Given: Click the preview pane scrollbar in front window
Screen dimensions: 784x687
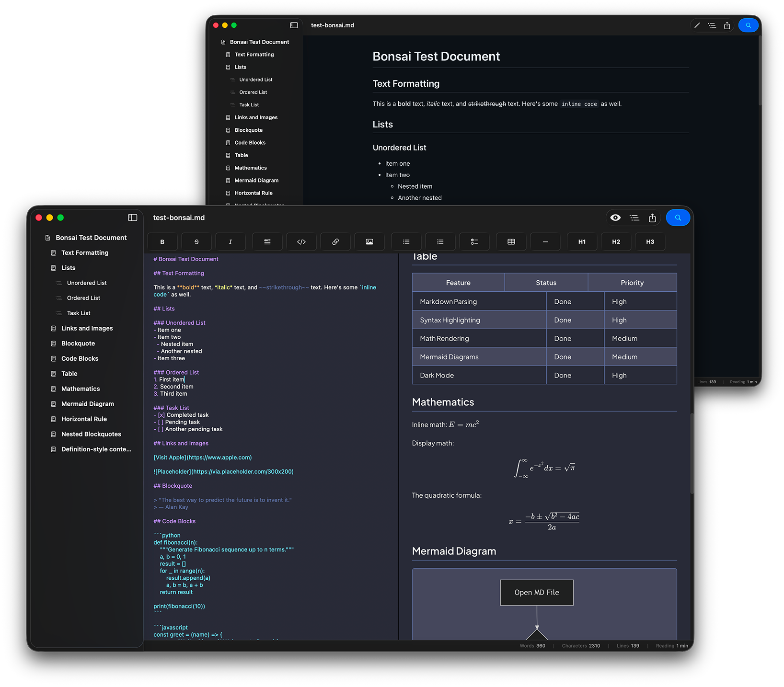Looking at the screenshot, I should pos(692,453).
